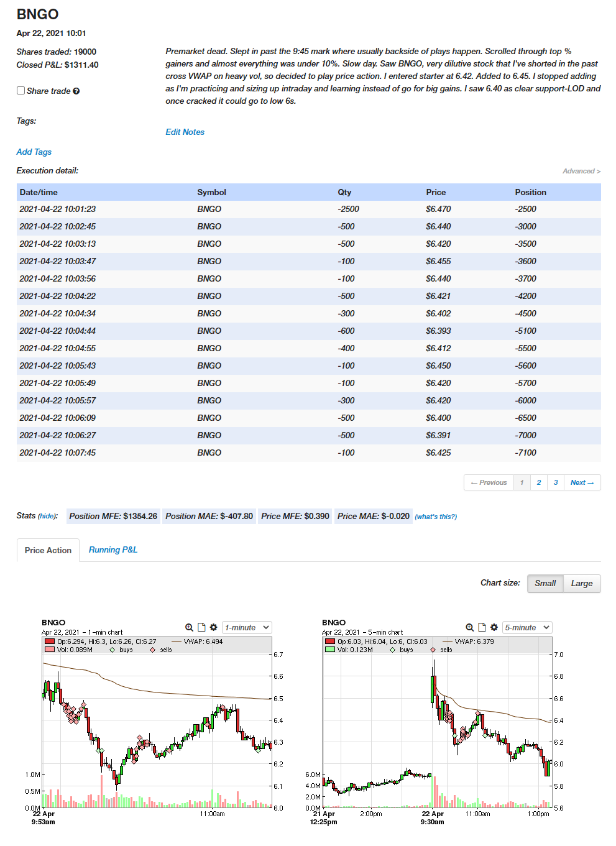This screenshot has width=616, height=846.
Task: Zoom icon on the 1-min chart
Action: click(189, 628)
